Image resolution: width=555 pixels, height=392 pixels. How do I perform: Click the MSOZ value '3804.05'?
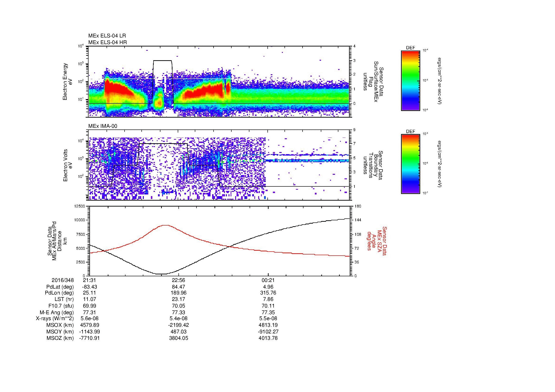178,338
